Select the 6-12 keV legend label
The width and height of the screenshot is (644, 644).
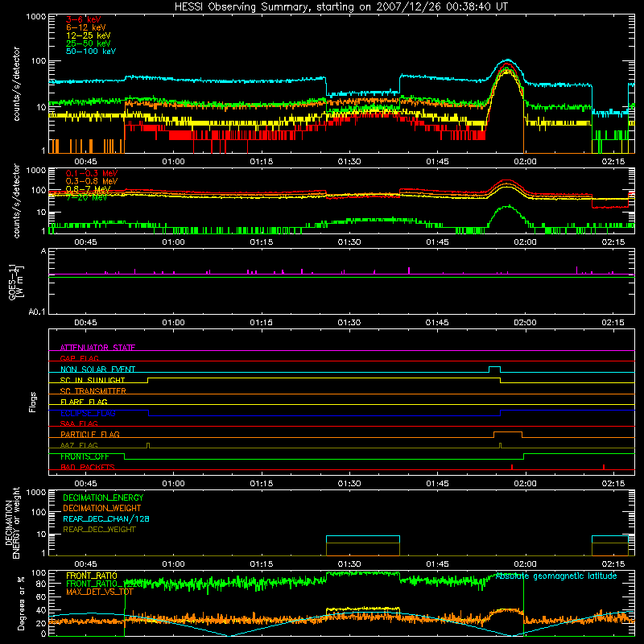tap(86, 27)
